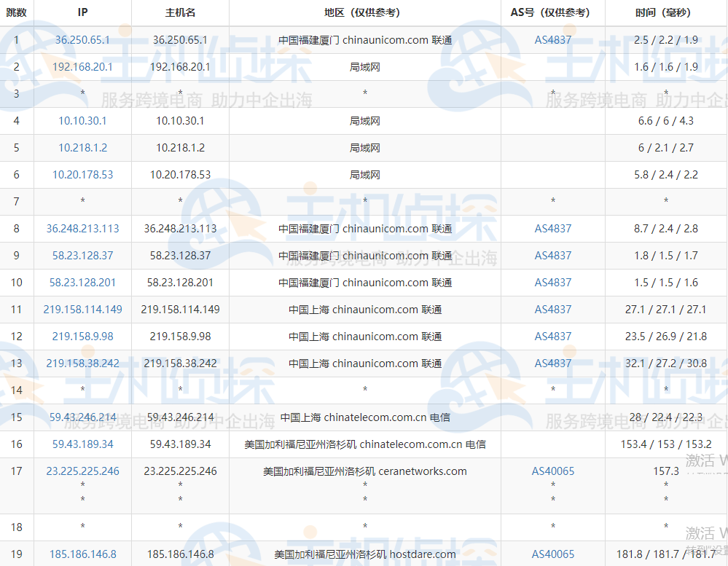728x566 pixels.
Task: Click the 192.168.20.1 local network IP link
Action: point(82,67)
